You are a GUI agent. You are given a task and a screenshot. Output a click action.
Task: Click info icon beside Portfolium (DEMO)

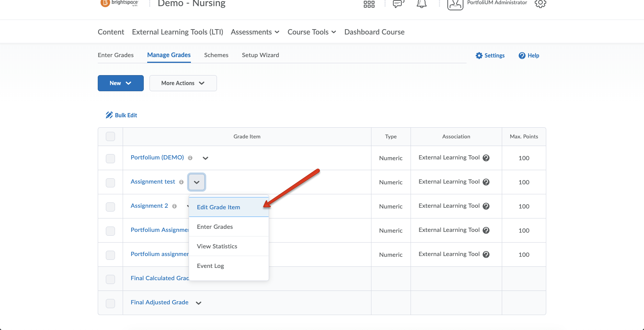(x=190, y=158)
